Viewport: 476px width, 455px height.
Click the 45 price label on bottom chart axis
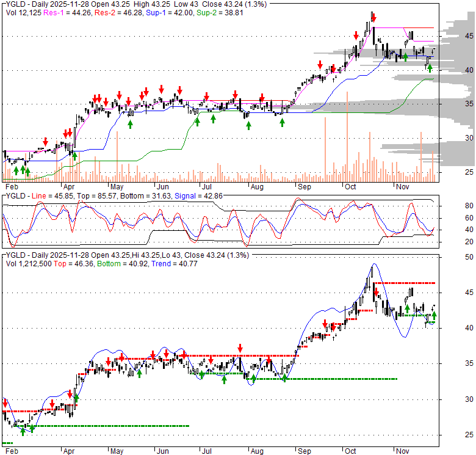coord(469,293)
